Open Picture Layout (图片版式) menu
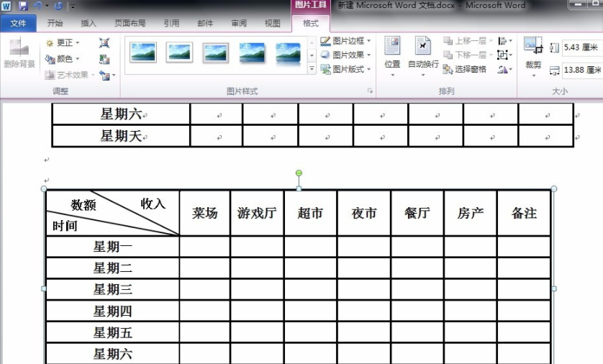 [345, 69]
